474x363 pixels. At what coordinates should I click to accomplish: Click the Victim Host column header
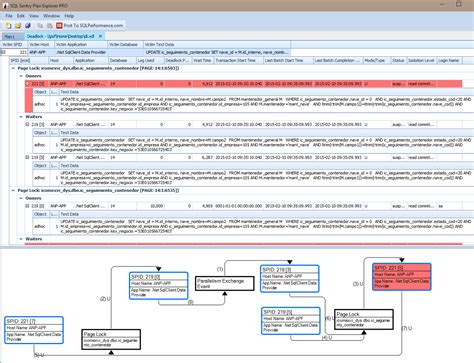coord(40,44)
